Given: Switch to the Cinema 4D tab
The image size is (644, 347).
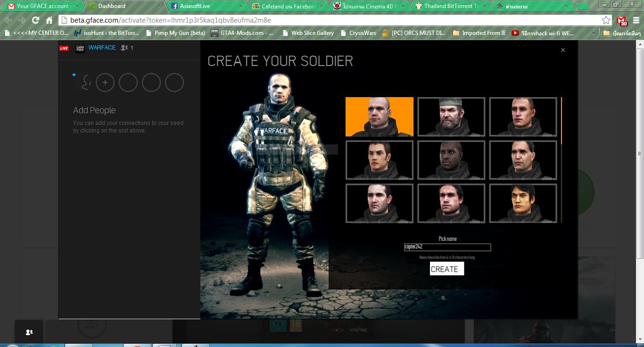Looking at the screenshot, I should coord(370,6).
